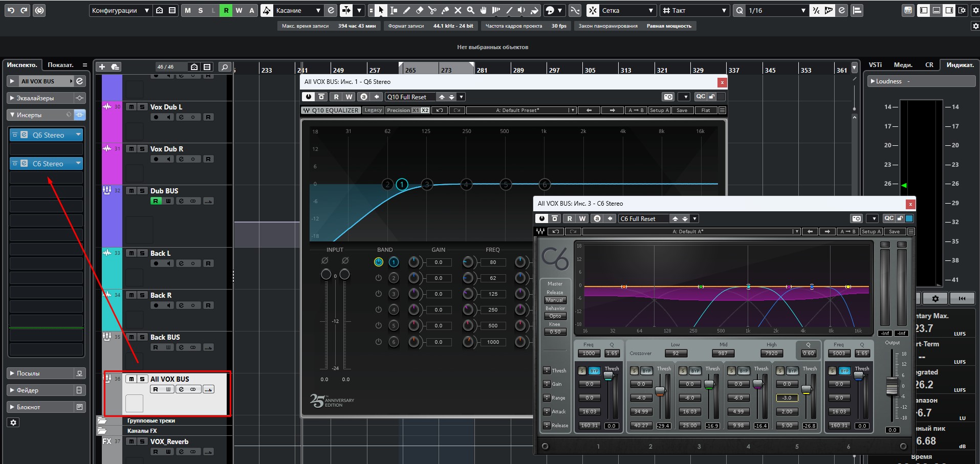The image size is (980, 464).
Task: Open the VSTi tab
Action: [x=876, y=65]
